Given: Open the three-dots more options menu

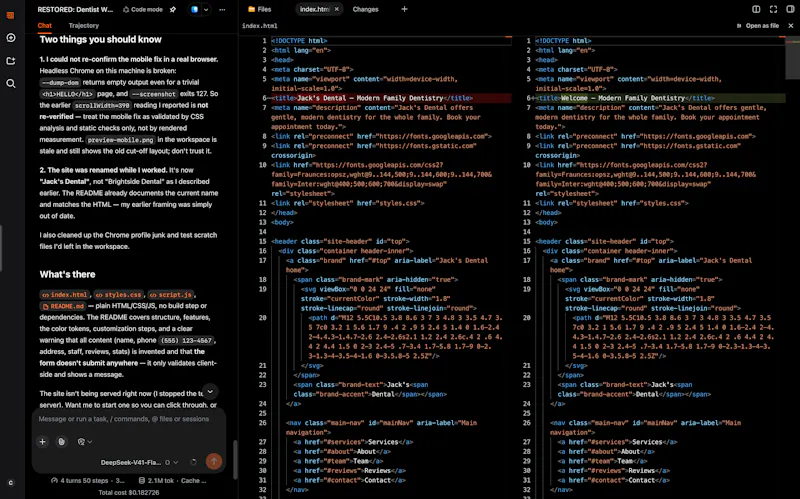Looking at the screenshot, I should (x=222, y=9).
